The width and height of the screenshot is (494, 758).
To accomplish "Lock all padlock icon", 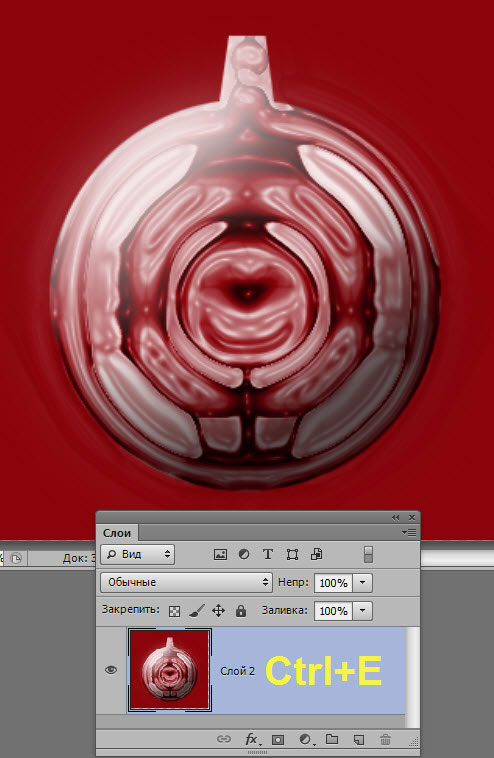I will [241, 611].
